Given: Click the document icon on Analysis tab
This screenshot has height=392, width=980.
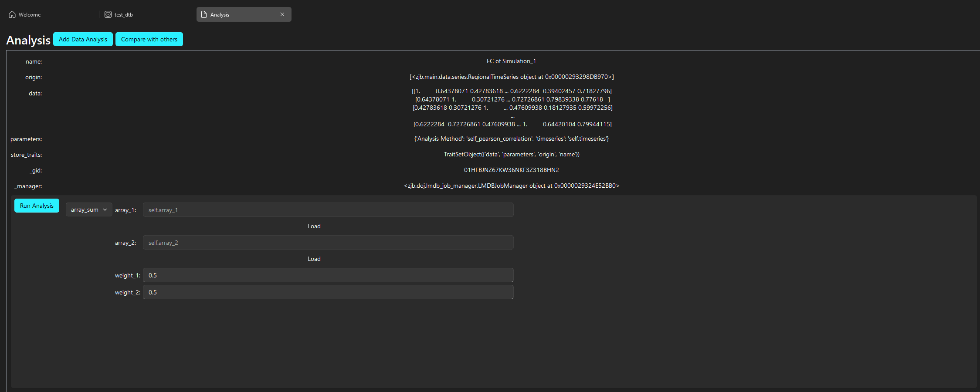Looking at the screenshot, I should pos(204,14).
